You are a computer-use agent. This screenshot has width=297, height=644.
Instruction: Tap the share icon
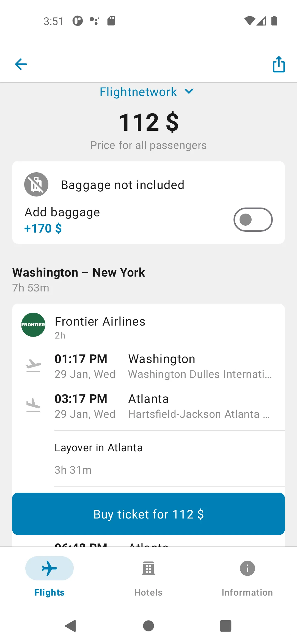(279, 64)
